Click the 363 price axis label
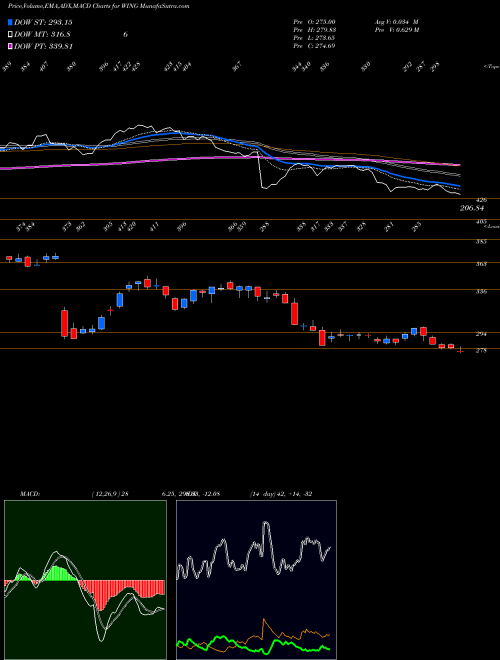Image resolution: width=500 pixels, height=660 pixels. [x=482, y=264]
